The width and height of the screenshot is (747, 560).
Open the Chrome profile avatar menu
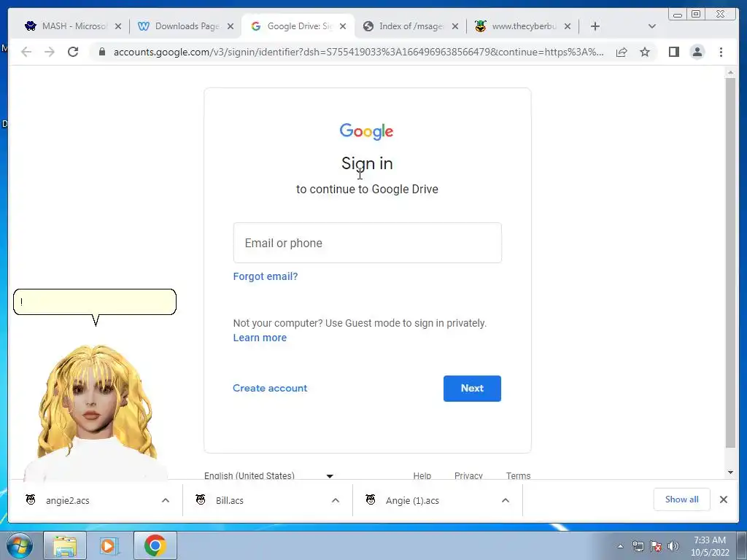coord(697,52)
